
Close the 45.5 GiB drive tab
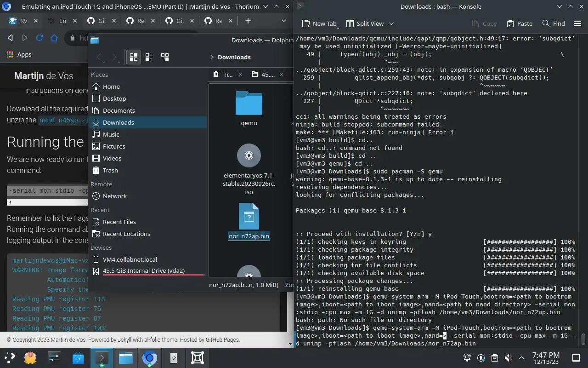tap(282, 75)
